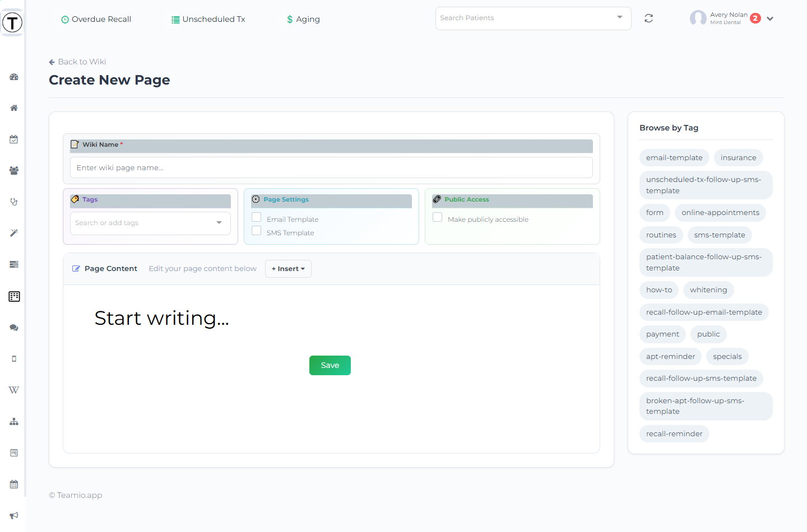Click Avery Nolan's avatar picture
The width and height of the screenshot is (807, 532).
point(698,18)
